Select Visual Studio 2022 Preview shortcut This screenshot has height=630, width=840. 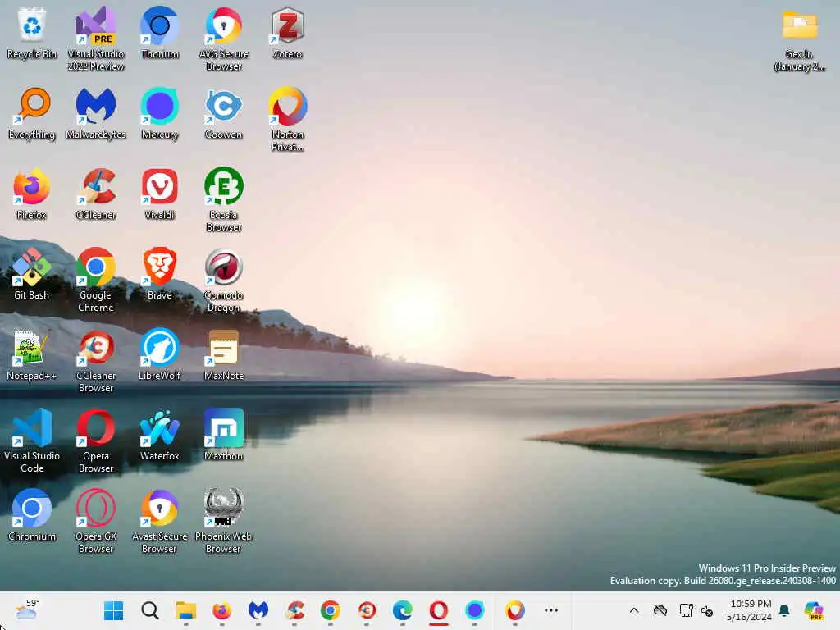[96, 39]
